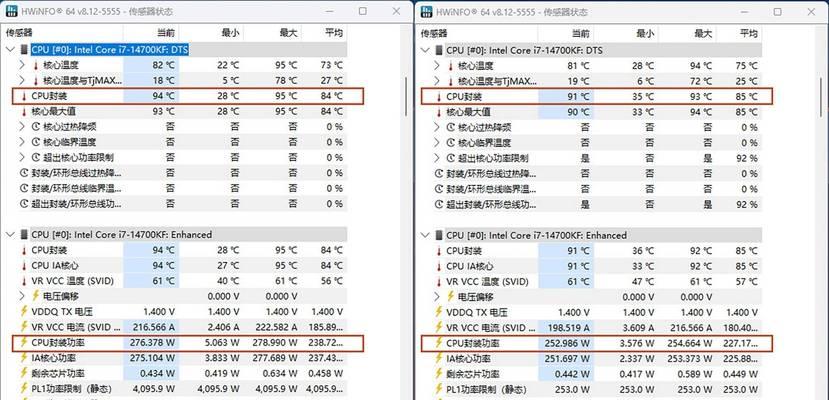Click lightning icon of VDDQ TX 电压, right window
Viewport: 829px width, 400px height.
[438, 312]
